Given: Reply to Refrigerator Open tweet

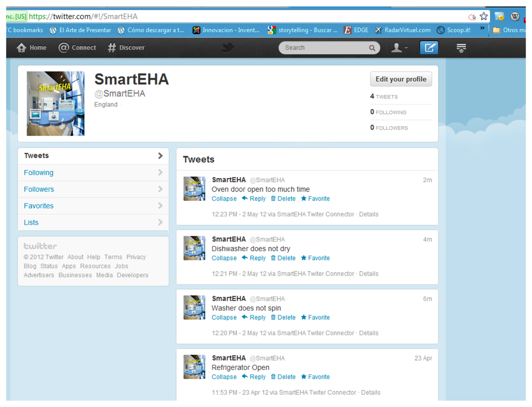Looking at the screenshot, I should pos(254,377).
